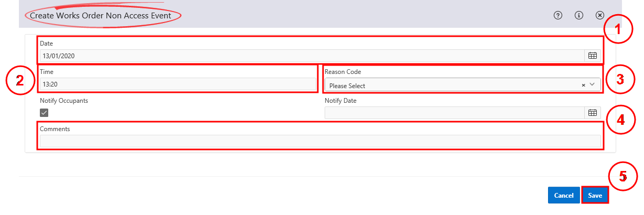Clear the Reason Code selection
This screenshot has height=215, width=644.
(x=583, y=85)
